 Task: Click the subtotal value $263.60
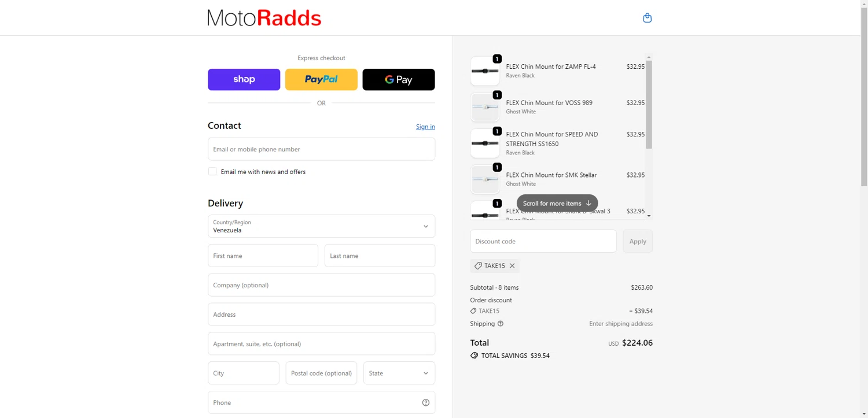(x=642, y=287)
